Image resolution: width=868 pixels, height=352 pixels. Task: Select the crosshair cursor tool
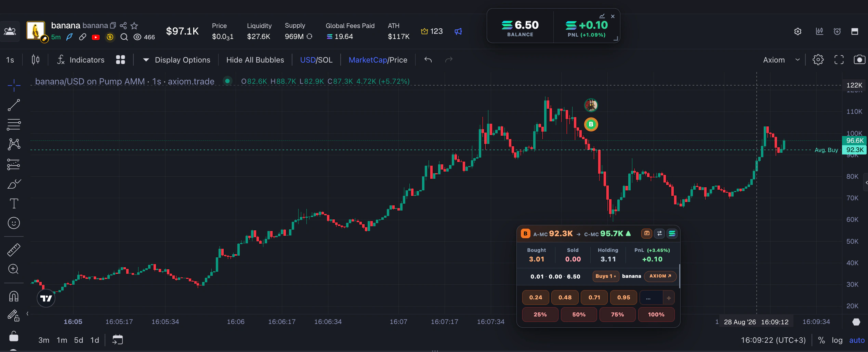(14, 85)
